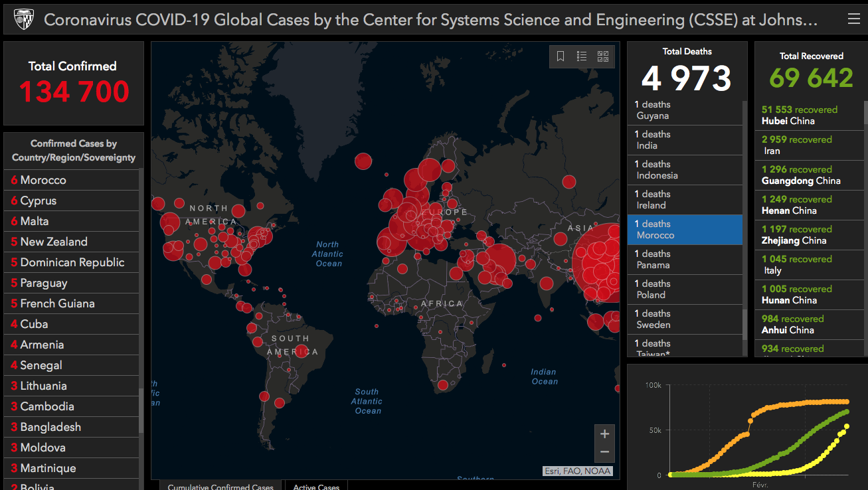Select the Cumulative Confirmed Cases tab
This screenshot has height=490, width=868.
[x=220, y=486]
